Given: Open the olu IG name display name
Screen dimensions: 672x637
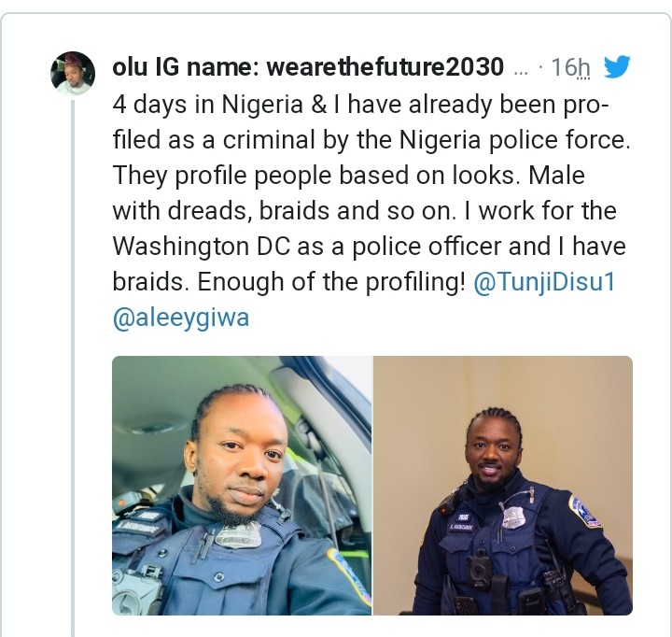Looking at the screenshot, I should pos(187,68).
